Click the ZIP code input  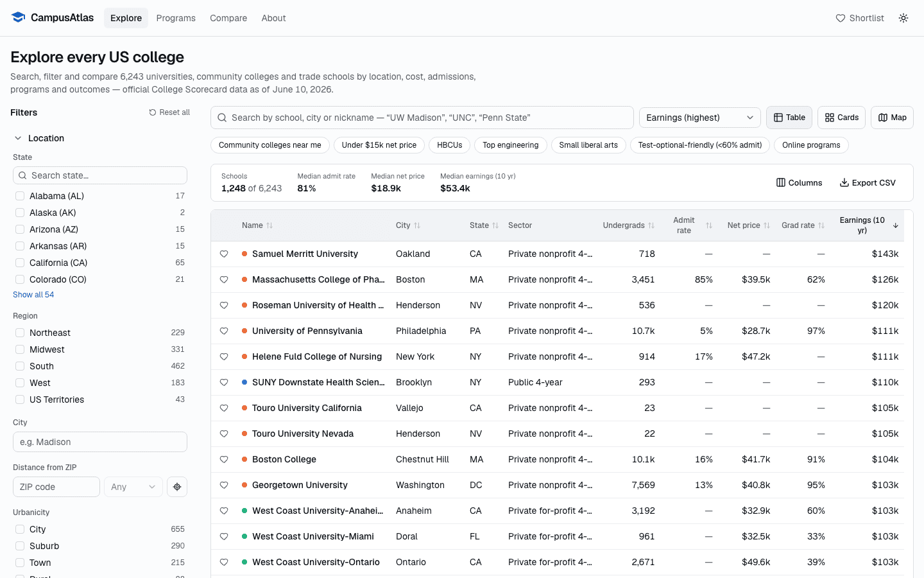click(x=56, y=487)
